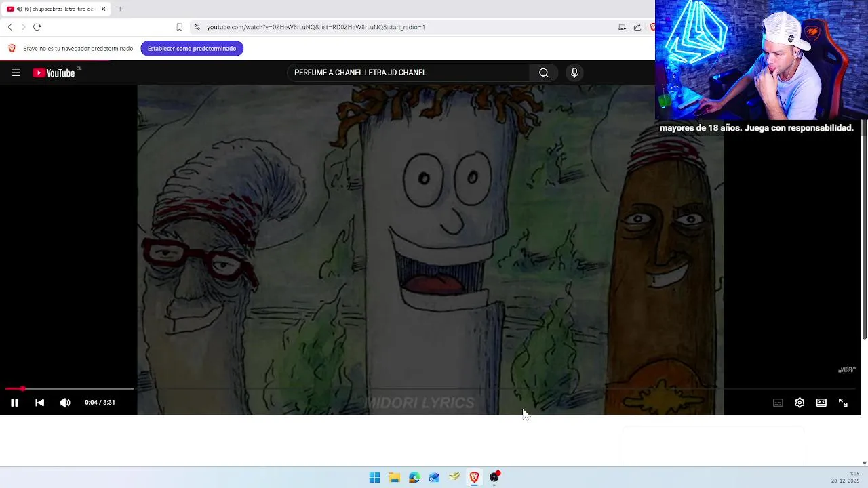Viewport: 868px width, 488px height.
Task: Go forward in browser history
Action: [x=23, y=27]
